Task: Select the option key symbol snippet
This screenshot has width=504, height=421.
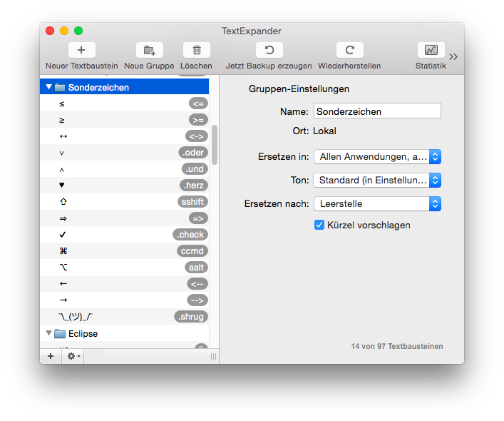Action: pyautogui.click(x=124, y=268)
